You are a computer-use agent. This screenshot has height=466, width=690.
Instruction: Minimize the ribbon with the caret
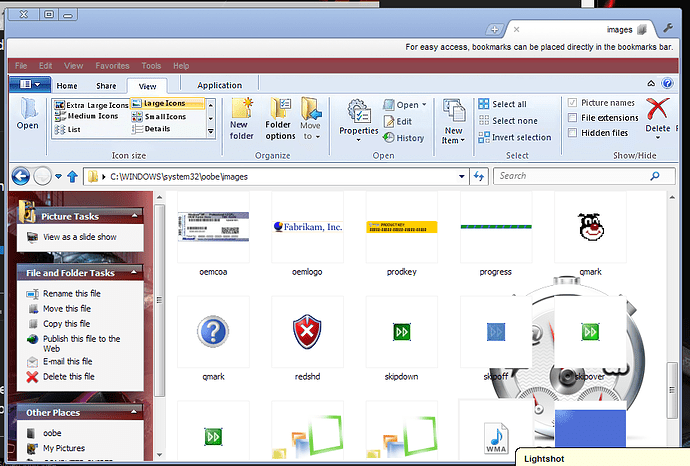651,83
